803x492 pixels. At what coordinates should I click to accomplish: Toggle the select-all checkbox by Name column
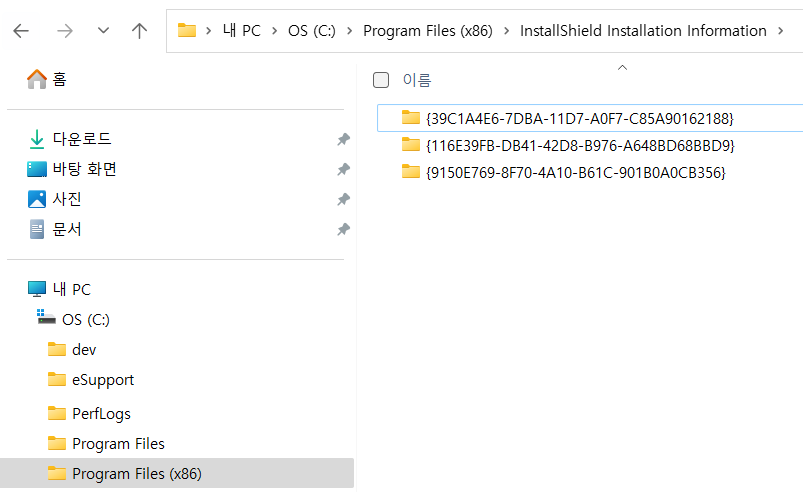381,80
